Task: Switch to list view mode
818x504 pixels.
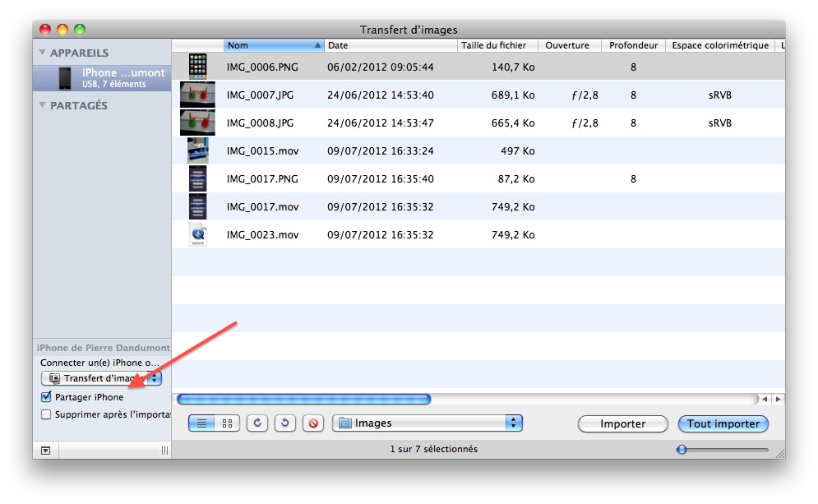Action: click(203, 423)
